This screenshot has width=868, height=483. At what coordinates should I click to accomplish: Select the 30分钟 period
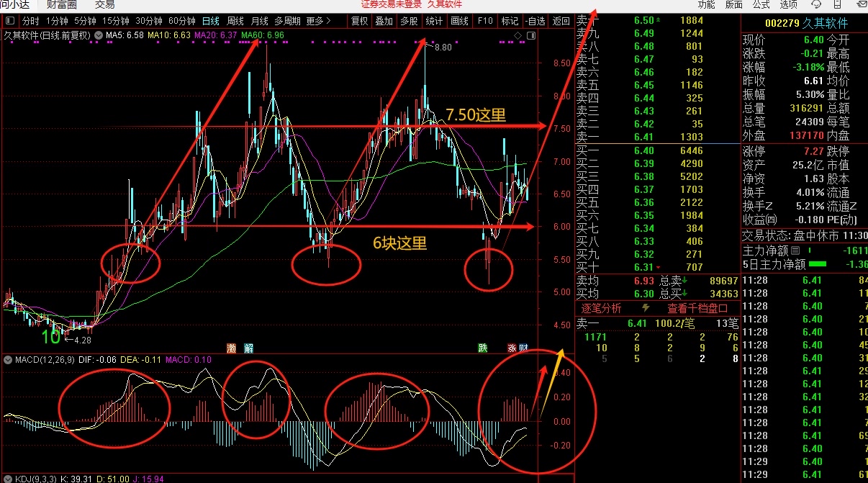pos(149,21)
